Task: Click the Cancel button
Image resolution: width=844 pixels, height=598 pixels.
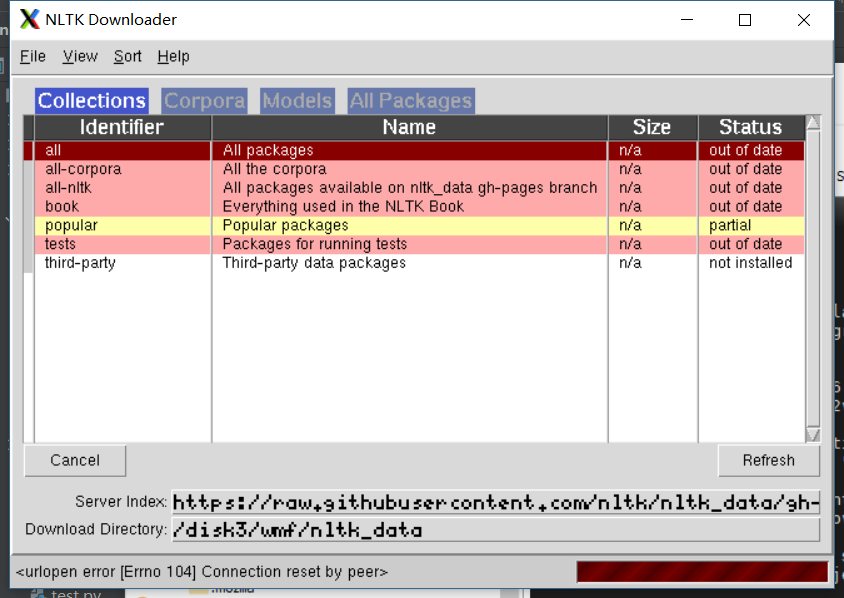Action: [75, 461]
